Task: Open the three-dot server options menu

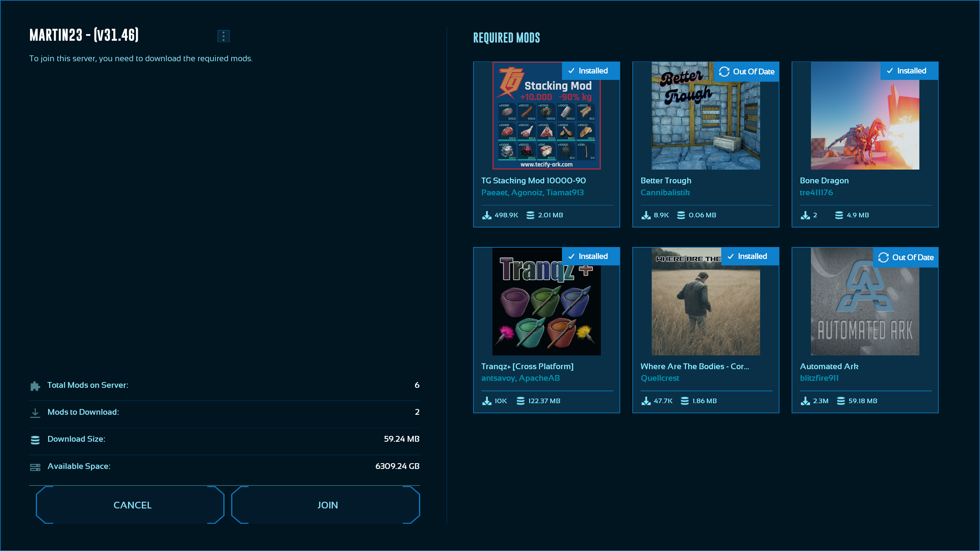Action: [223, 36]
